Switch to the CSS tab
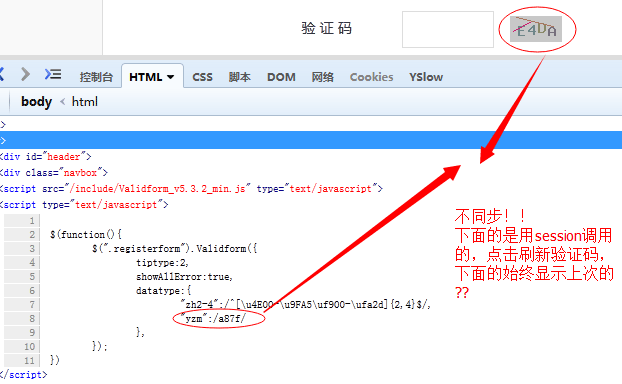622x384 pixels. pos(202,77)
